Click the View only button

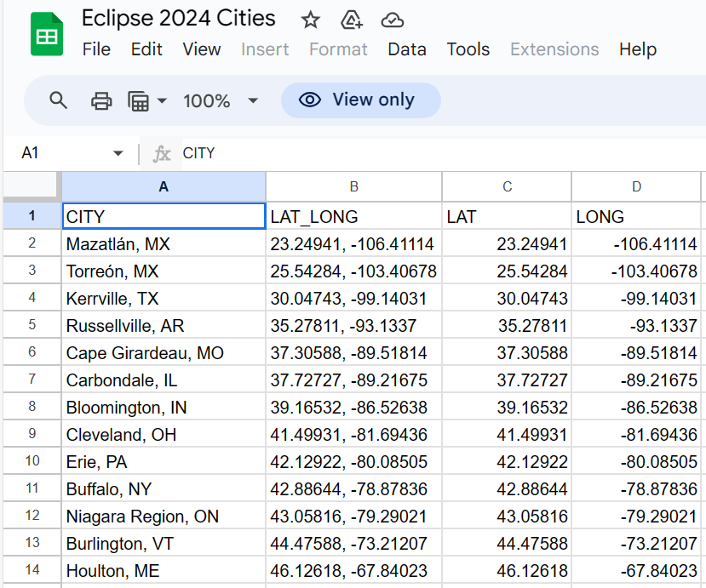360,100
